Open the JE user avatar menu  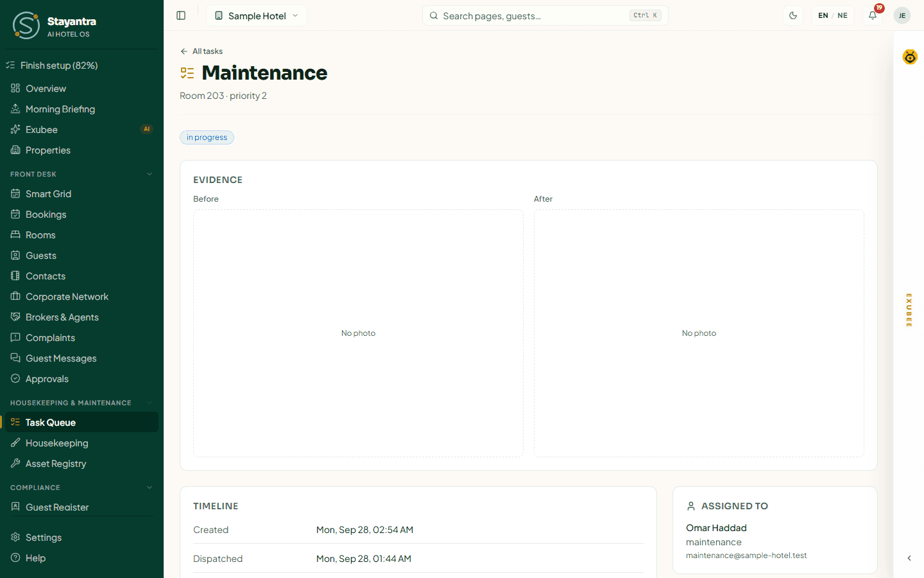(x=902, y=15)
